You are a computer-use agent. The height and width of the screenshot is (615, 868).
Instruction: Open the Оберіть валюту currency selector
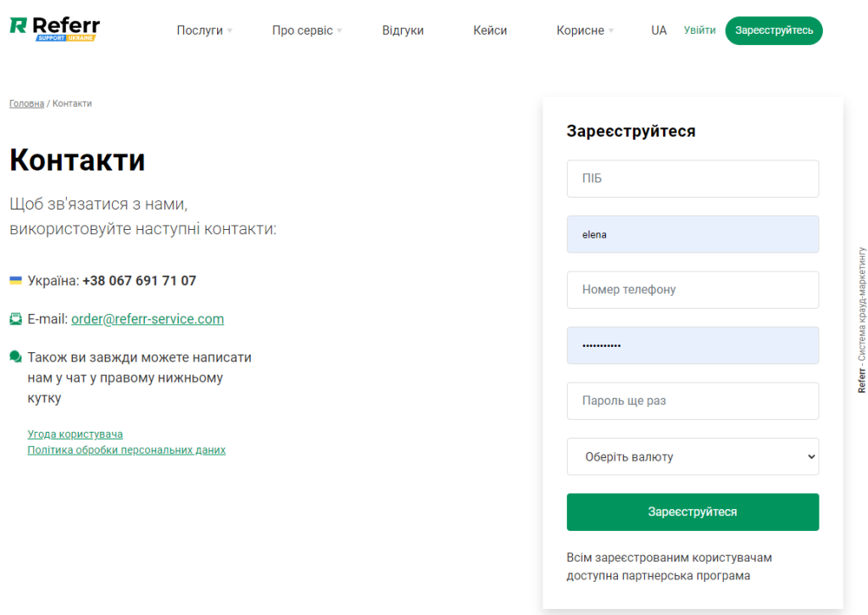(x=693, y=456)
